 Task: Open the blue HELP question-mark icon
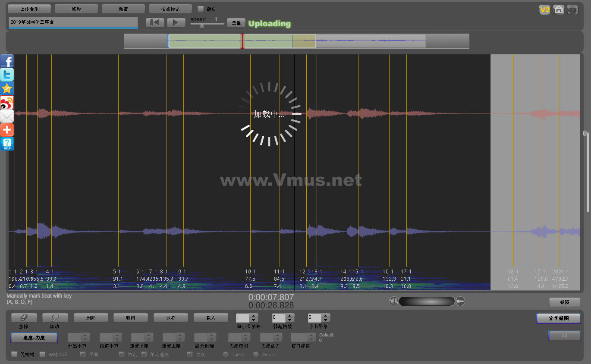tap(7, 144)
